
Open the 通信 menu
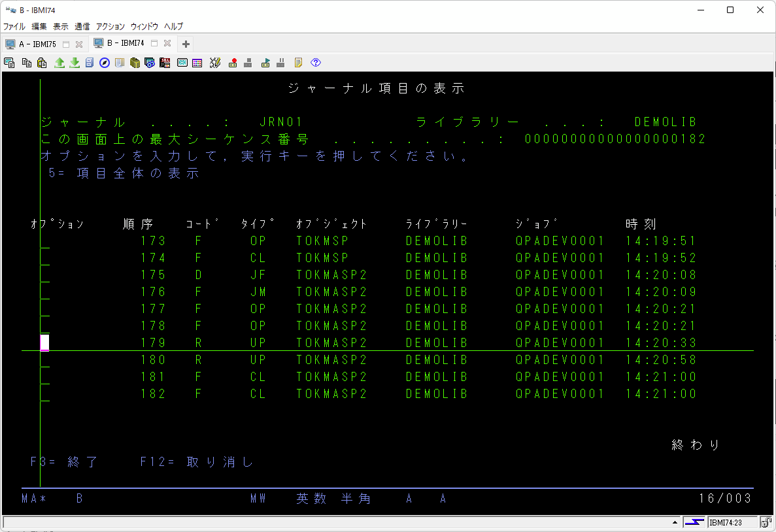(x=82, y=26)
